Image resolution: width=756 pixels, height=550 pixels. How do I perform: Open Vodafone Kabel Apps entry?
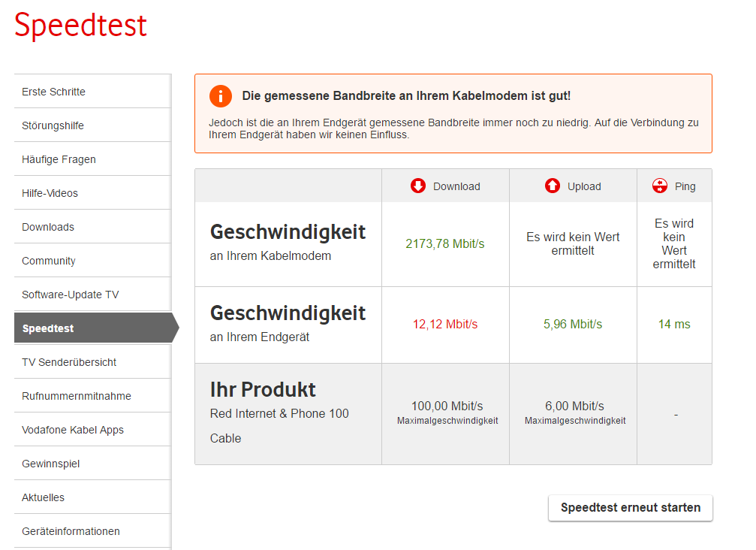coord(73,430)
